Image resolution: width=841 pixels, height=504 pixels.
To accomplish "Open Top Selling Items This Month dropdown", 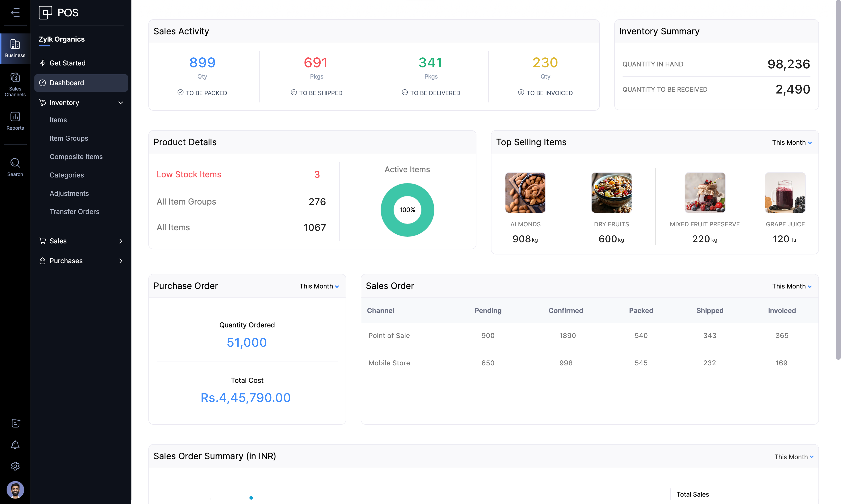I will pos(792,143).
